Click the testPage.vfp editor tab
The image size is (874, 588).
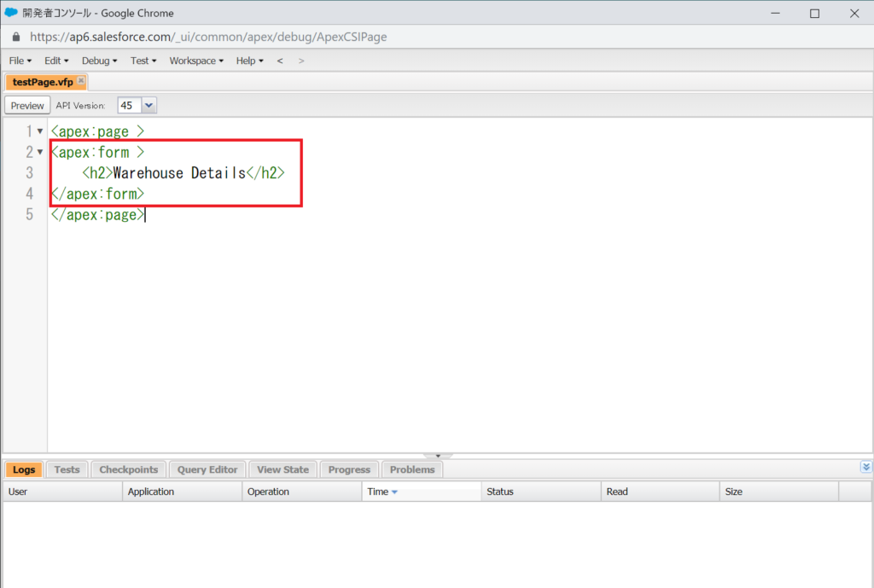(42, 82)
